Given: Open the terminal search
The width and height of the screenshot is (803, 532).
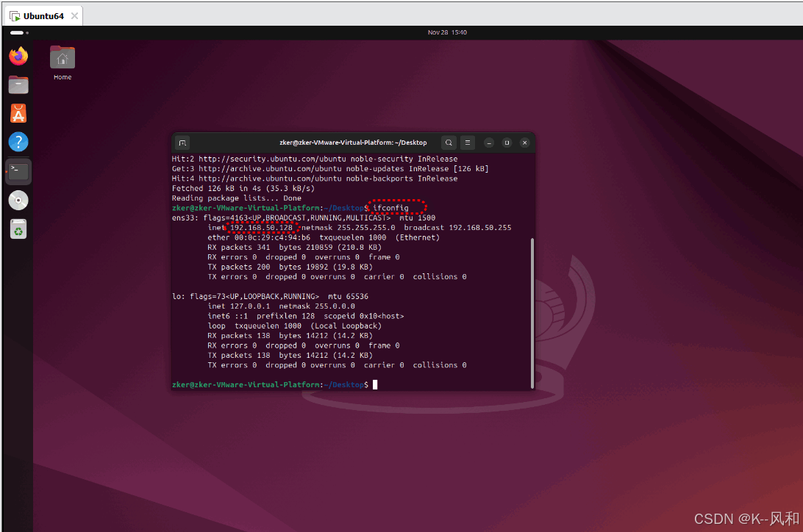Looking at the screenshot, I should coord(449,143).
